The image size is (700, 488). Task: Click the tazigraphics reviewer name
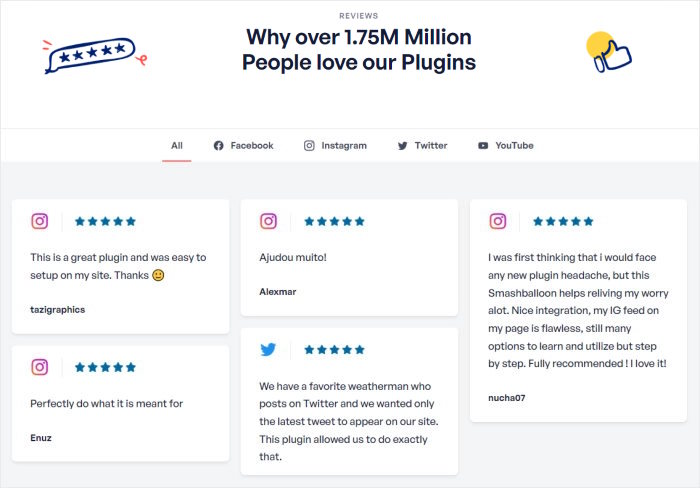(58, 309)
